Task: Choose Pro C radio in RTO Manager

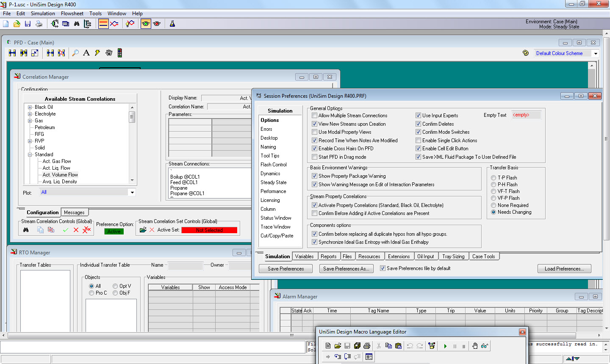Action: click(91, 293)
